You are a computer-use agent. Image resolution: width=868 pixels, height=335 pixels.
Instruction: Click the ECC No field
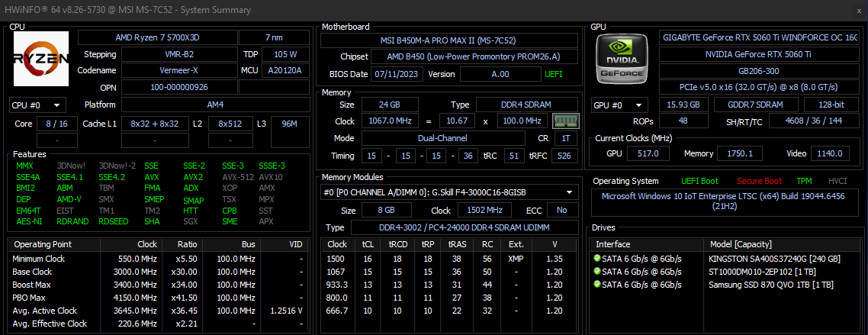562,210
